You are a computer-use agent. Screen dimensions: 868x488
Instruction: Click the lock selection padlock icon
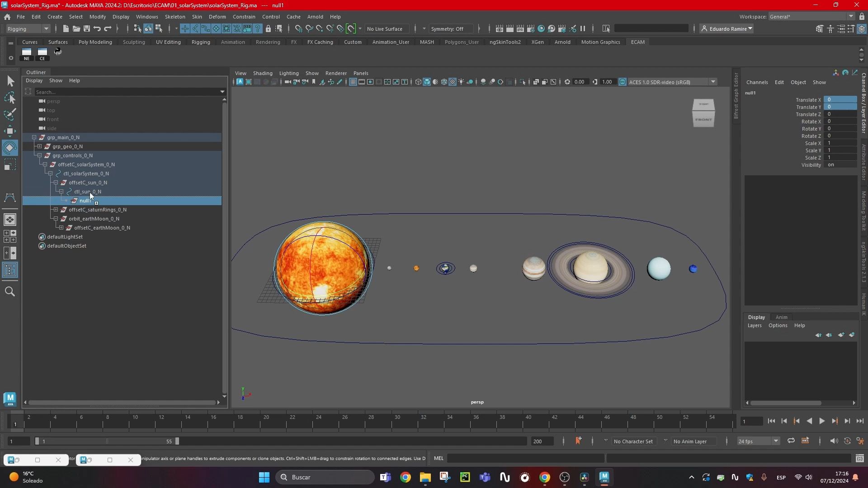click(268, 28)
